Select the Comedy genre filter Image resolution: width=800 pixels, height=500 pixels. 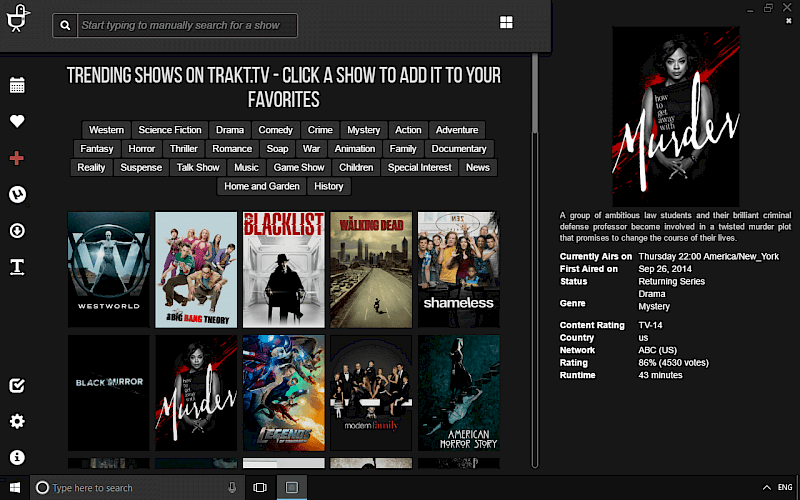276,130
